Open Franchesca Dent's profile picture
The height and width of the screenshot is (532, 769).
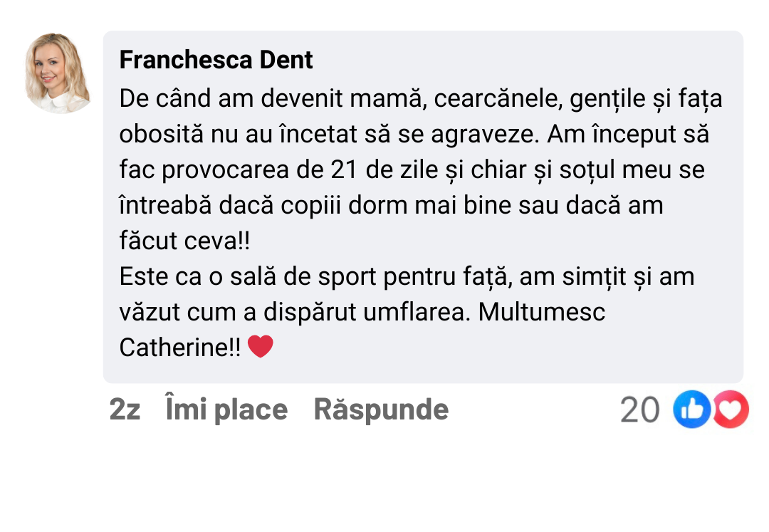(58, 73)
